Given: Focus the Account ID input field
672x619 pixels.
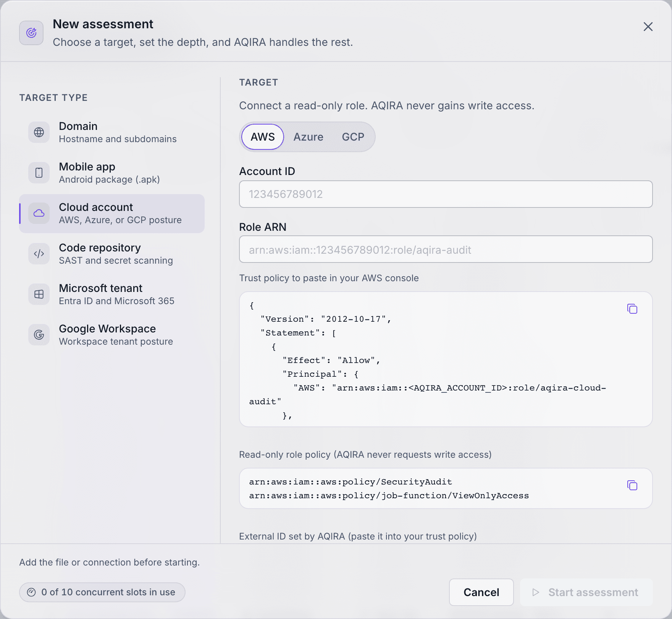Looking at the screenshot, I should [x=446, y=194].
